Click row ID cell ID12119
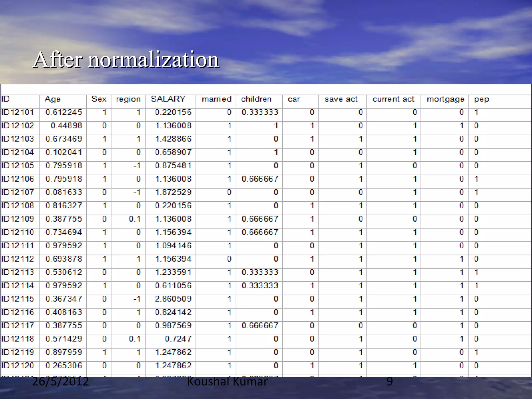 pyautogui.click(x=18, y=352)
